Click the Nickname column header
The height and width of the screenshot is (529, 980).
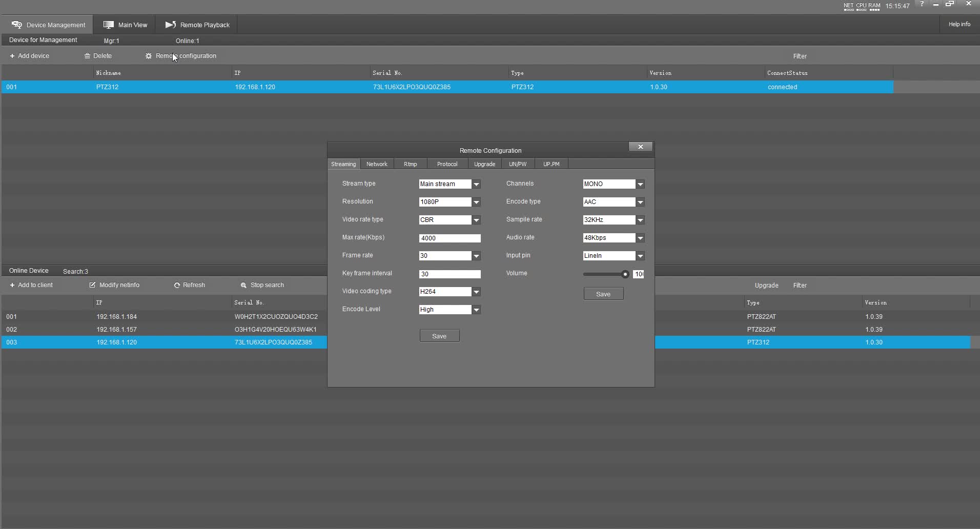pyautogui.click(x=108, y=73)
